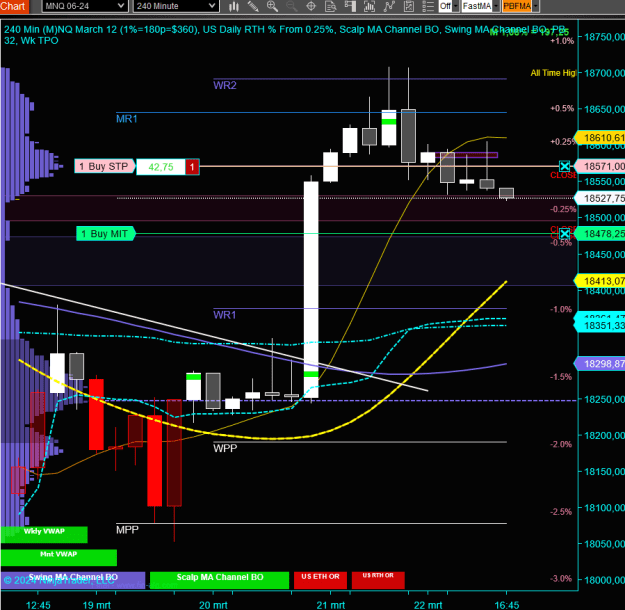Click the 18351,33 cyan price marker
Image resolution: width=625 pixels, height=610 pixels.
600,326
